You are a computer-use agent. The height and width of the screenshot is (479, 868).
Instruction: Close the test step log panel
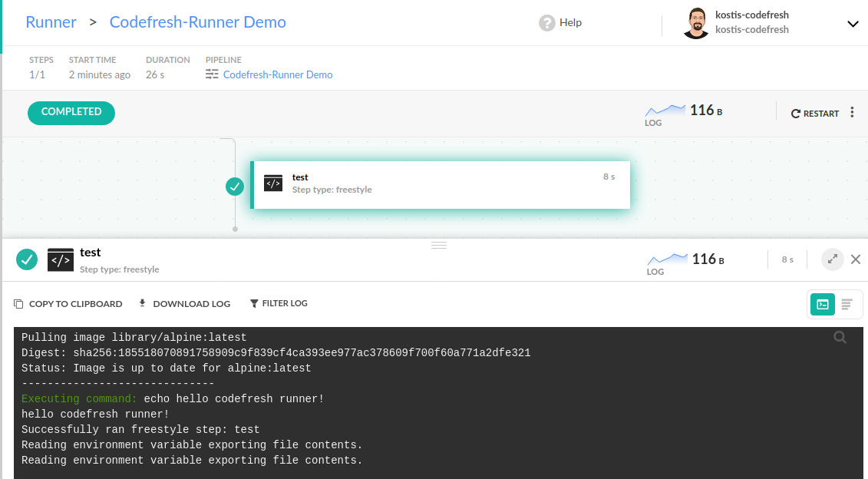856,259
